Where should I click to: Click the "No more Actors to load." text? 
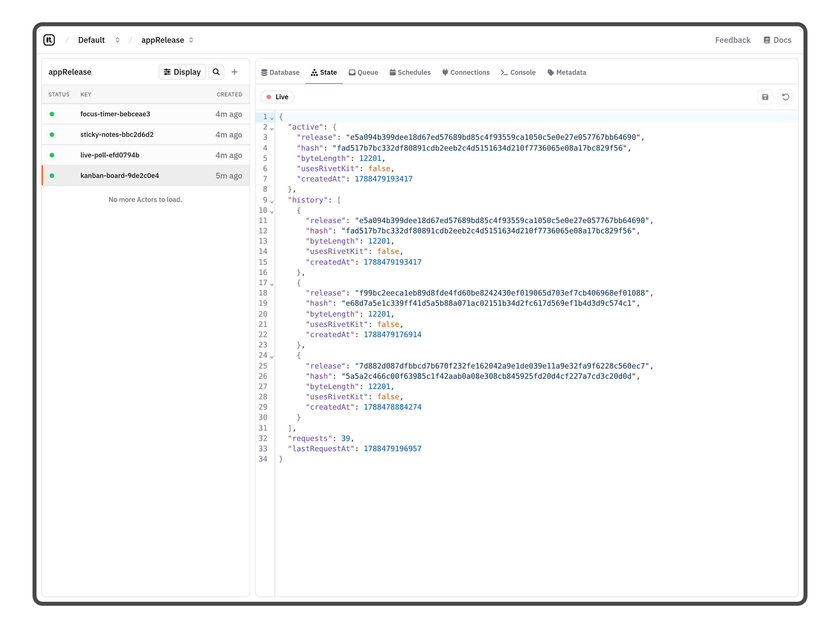(146, 199)
